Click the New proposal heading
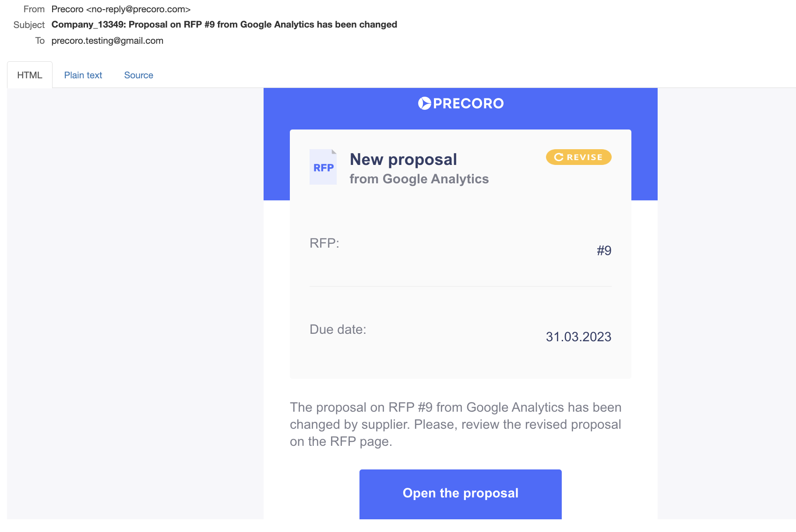This screenshot has width=796, height=532. pyautogui.click(x=403, y=159)
